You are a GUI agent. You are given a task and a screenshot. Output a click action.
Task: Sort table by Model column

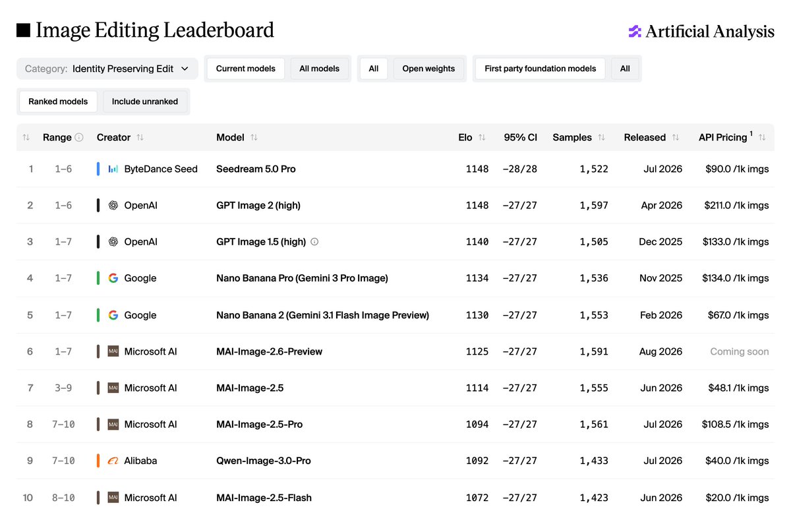pos(254,137)
